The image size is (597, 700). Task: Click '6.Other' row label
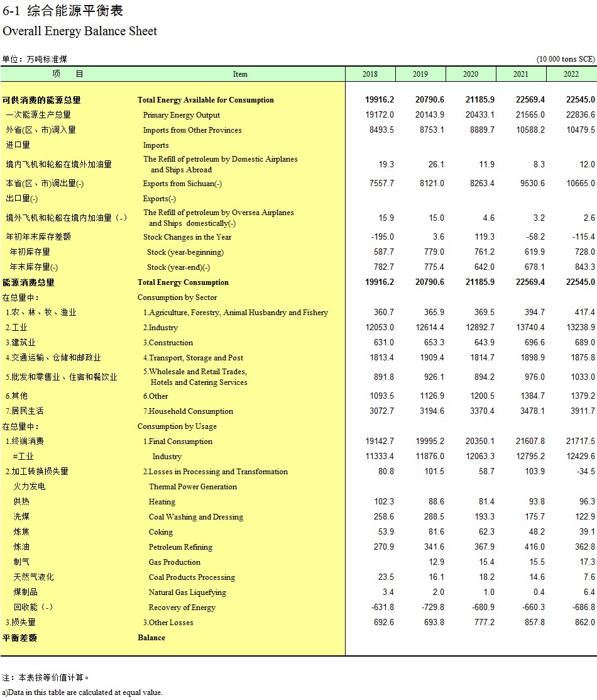click(155, 396)
